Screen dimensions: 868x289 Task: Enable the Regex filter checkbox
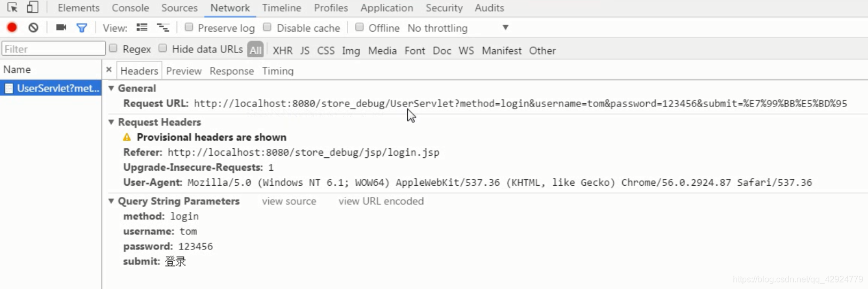point(113,48)
